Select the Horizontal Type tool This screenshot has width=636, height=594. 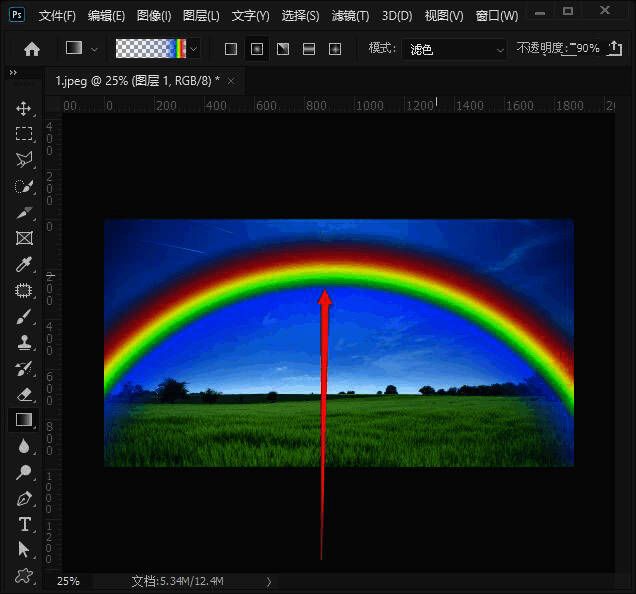[24, 524]
